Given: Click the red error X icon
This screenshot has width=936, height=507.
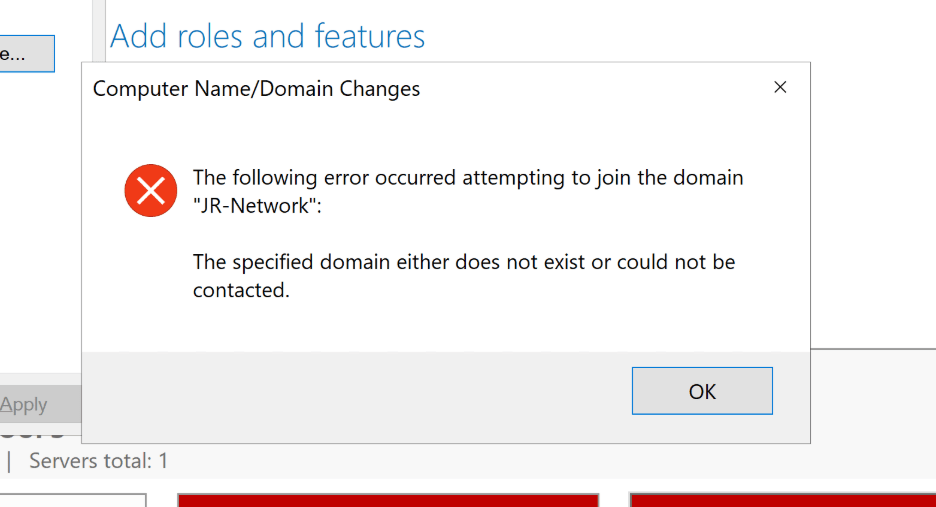Looking at the screenshot, I should (150, 190).
